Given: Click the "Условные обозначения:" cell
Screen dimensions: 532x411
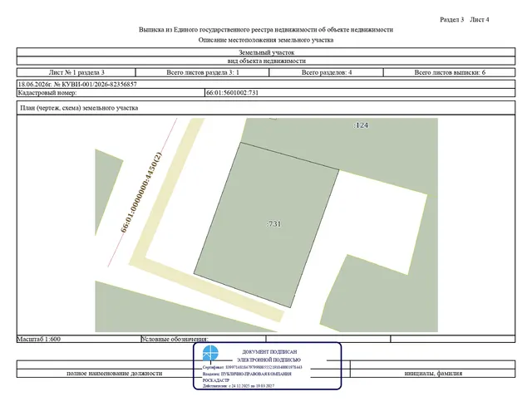Looking at the screenshot, I should coord(203,339).
